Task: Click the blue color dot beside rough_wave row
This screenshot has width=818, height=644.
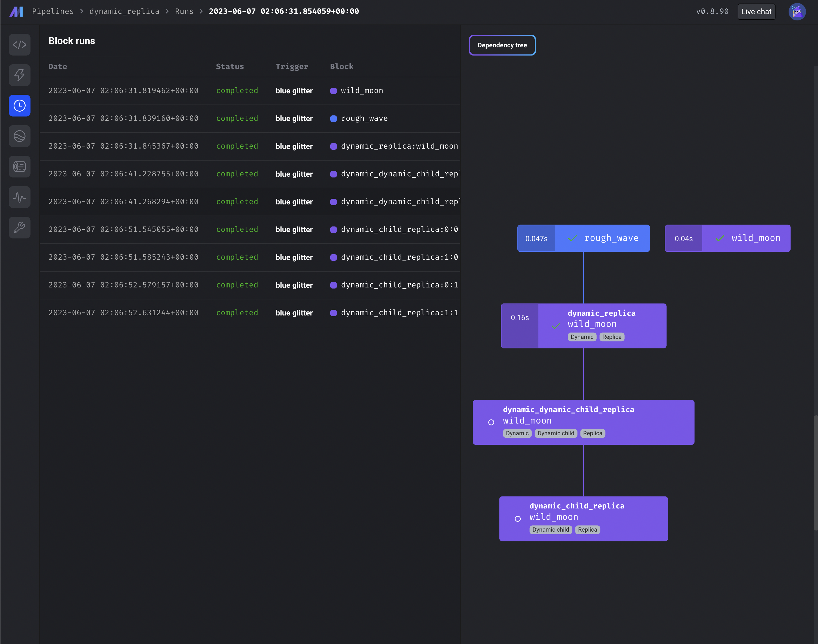Action: (333, 119)
